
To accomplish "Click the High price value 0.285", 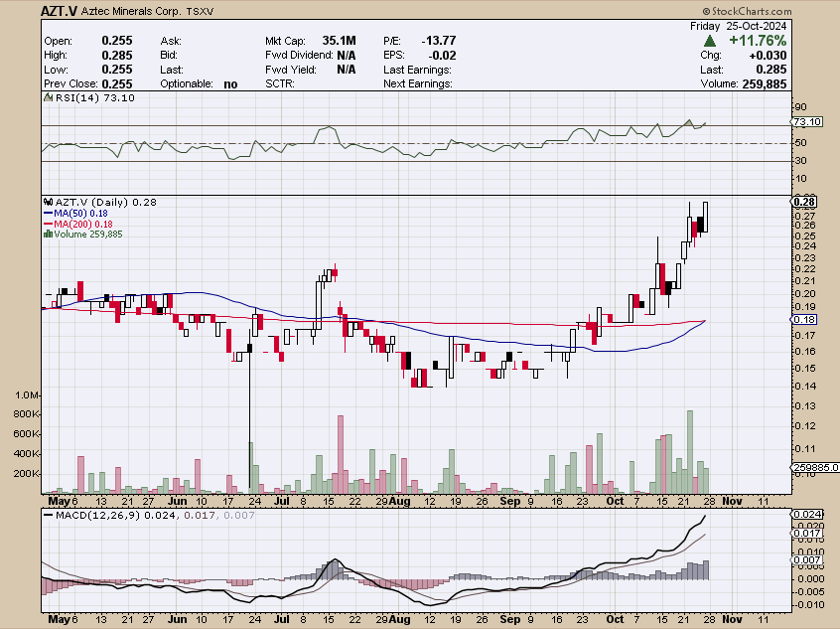I will pos(117,56).
